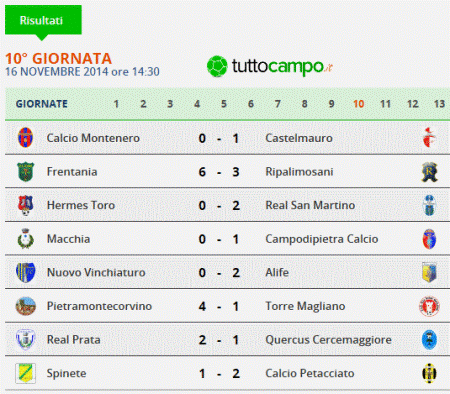450x394 pixels.
Task: Open the Real San Martino team link
Action: tap(310, 205)
